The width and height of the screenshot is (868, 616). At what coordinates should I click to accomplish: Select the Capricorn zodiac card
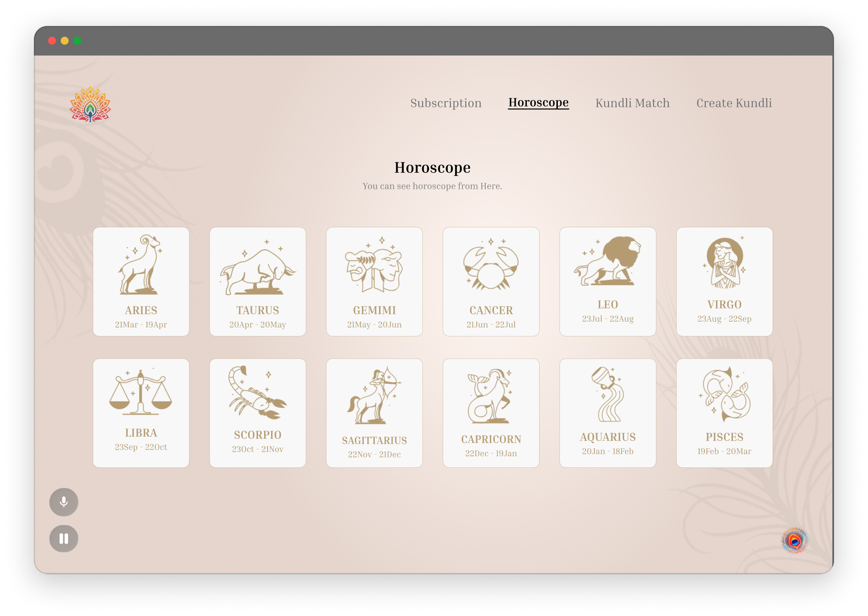coord(491,412)
